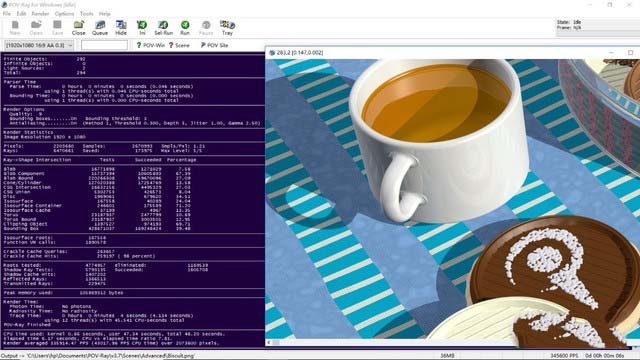640x360 pixels.
Task: Maximize the render preview window
Action: pos(631,53)
